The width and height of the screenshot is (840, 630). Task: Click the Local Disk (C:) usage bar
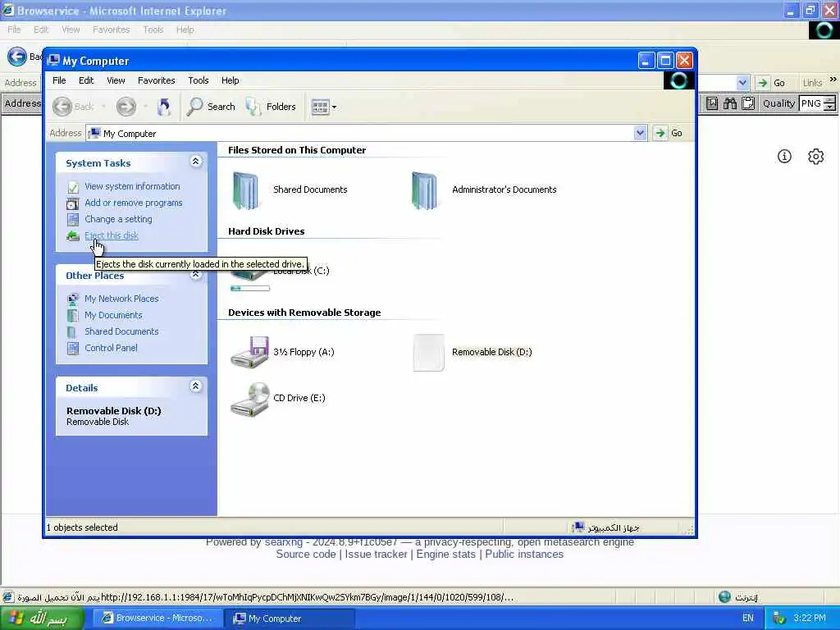pyautogui.click(x=250, y=288)
